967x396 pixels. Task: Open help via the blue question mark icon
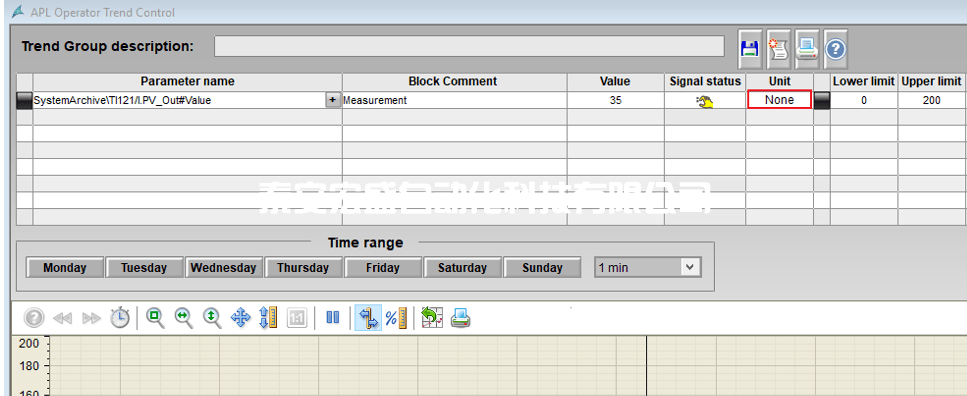835,49
